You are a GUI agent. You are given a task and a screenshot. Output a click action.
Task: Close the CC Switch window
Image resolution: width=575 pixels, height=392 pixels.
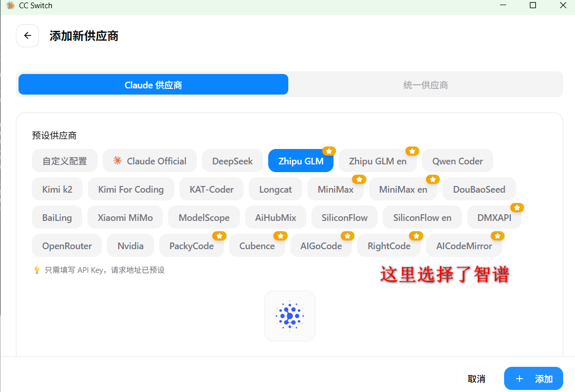pos(563,6)
